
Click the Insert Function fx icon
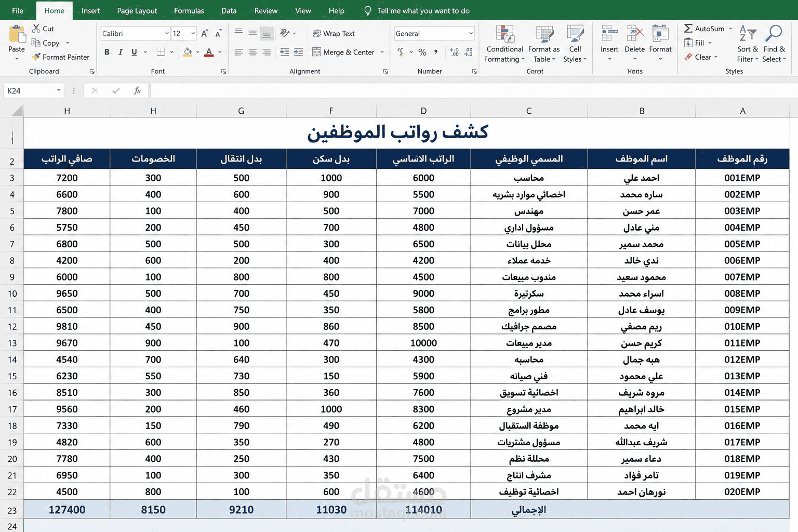[x=137, y=90]
